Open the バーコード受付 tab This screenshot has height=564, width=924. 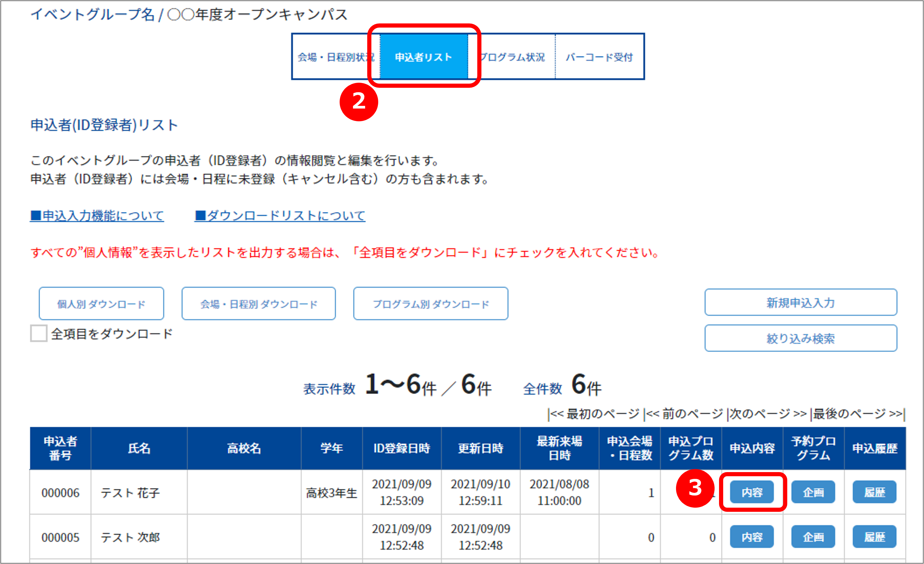tap(599, 57)
